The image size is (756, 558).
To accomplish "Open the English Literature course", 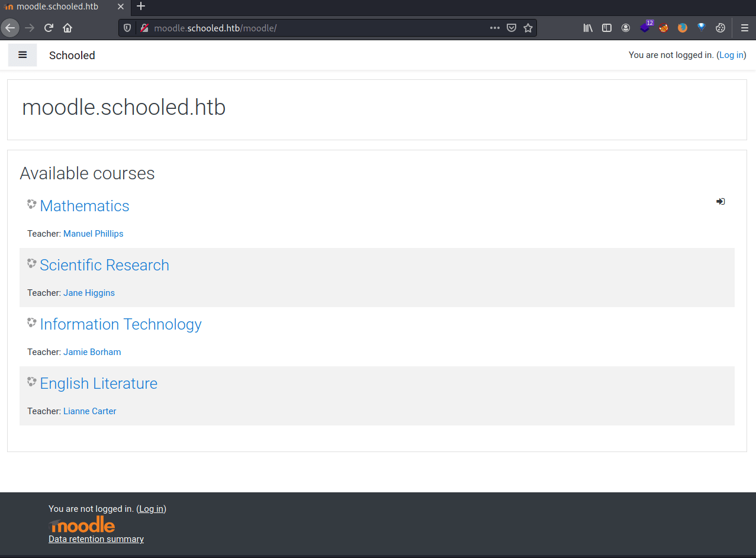I will click(x=98, y=383).
